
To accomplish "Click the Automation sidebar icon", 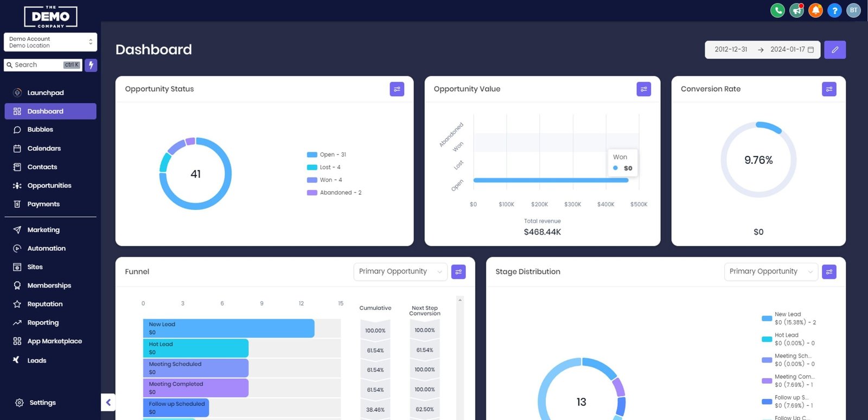I will (x=17, y=249).
